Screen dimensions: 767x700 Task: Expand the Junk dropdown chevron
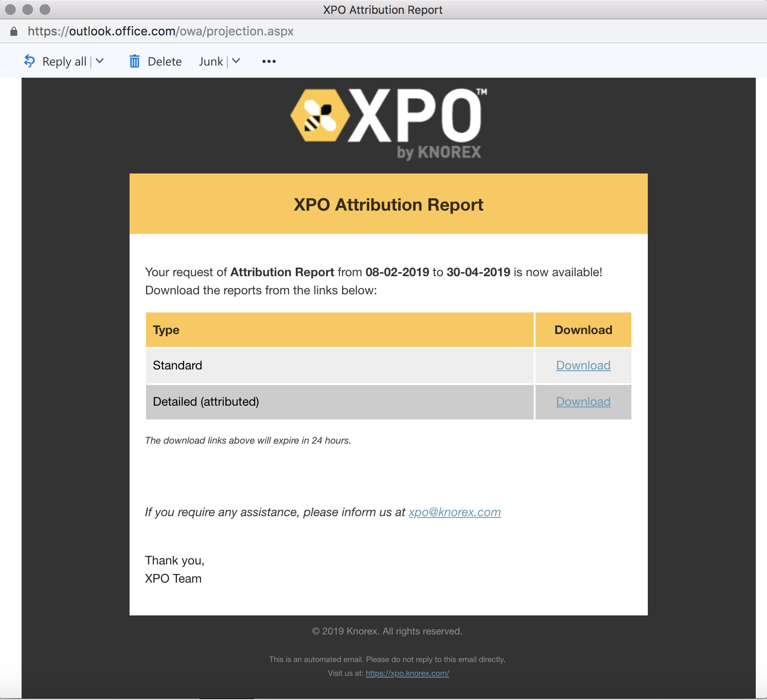tap(236, 61)
